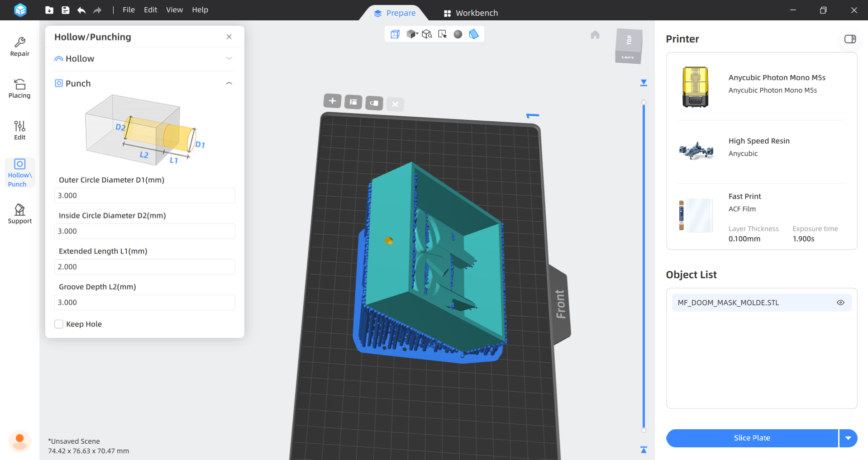
Task: Add a new plate with plus button
Action: click(x=332, y=101)
